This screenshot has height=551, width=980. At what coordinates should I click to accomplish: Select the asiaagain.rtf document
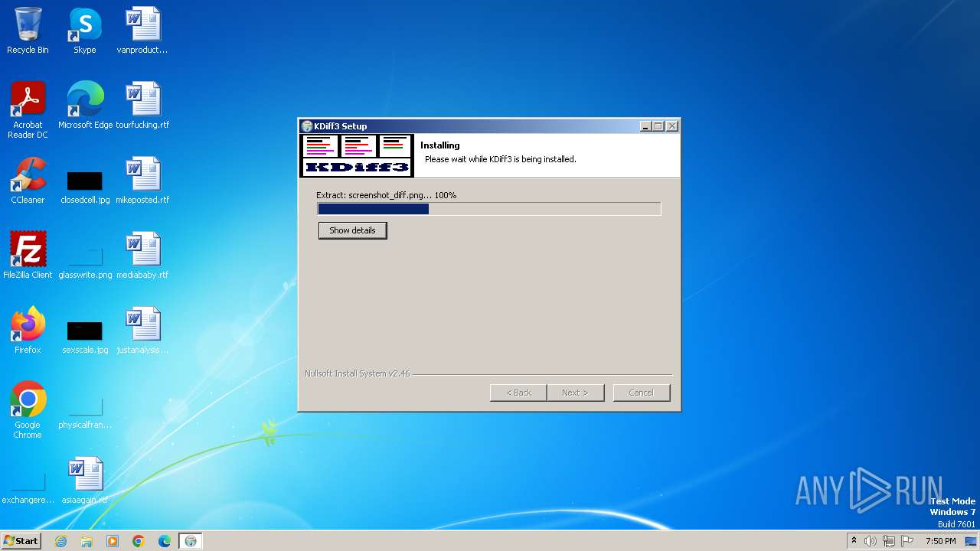click(85, 480)
